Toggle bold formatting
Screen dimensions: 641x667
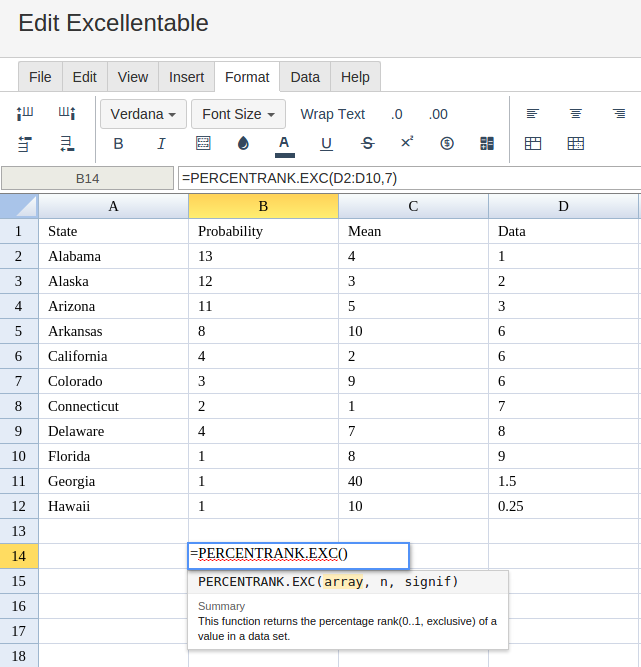click(x=118, y=144)
